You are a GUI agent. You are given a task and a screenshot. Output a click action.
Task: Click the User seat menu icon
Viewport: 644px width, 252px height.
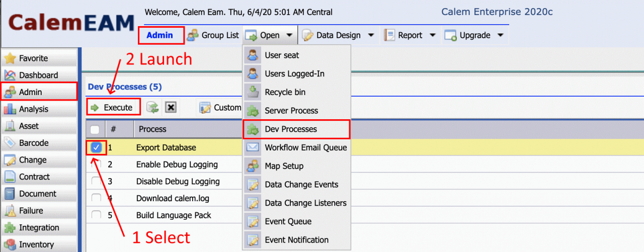pyautogui.click(x=253, y=55)
